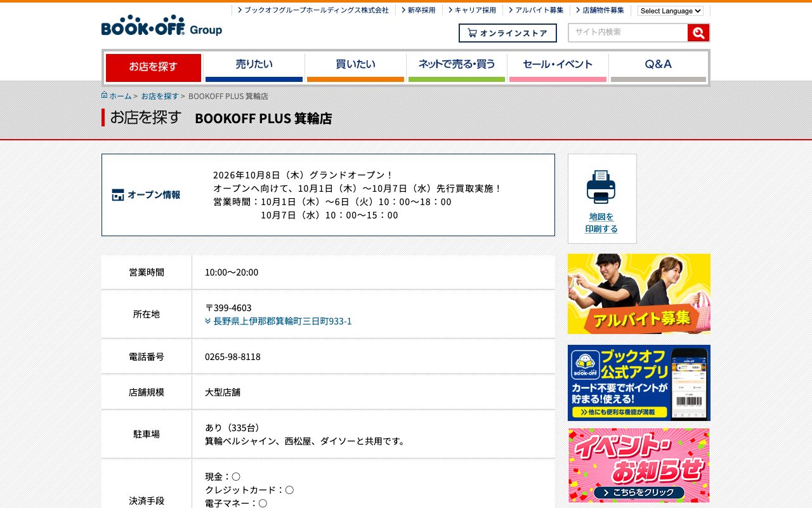Click the クレジットカード：〇 payment text
The width and height of the screenshot is (812, 508).
point(249,490)
